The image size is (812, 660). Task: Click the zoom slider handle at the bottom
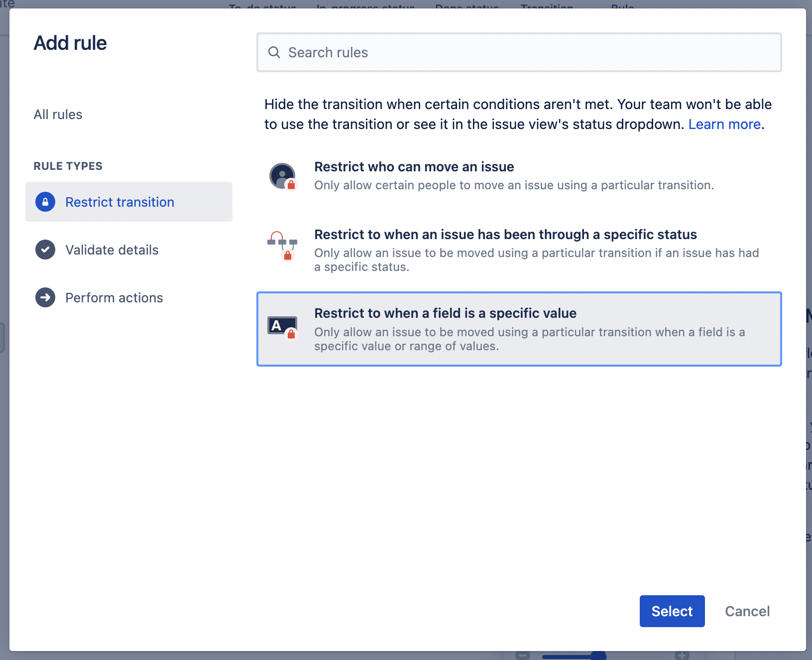pos(598,656)
